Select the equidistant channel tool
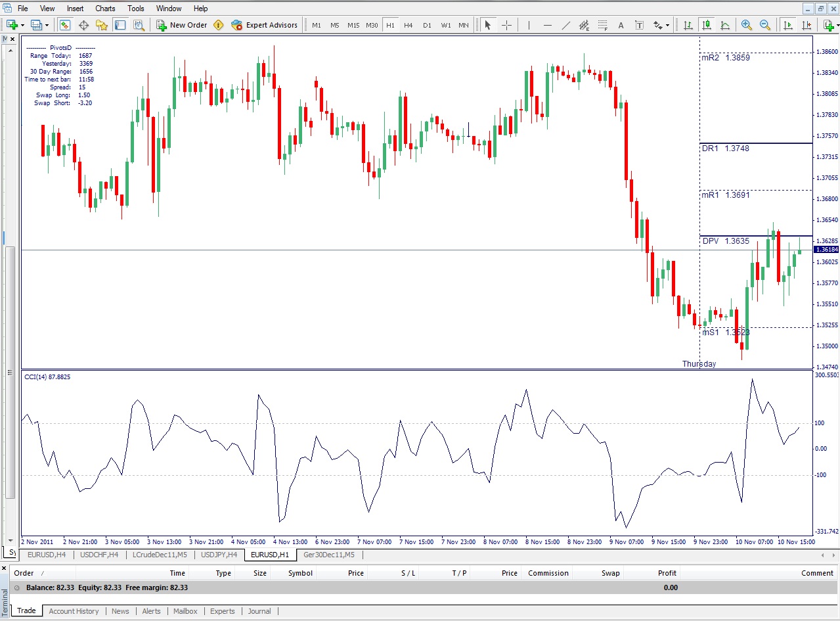 [x=584, y=25]
